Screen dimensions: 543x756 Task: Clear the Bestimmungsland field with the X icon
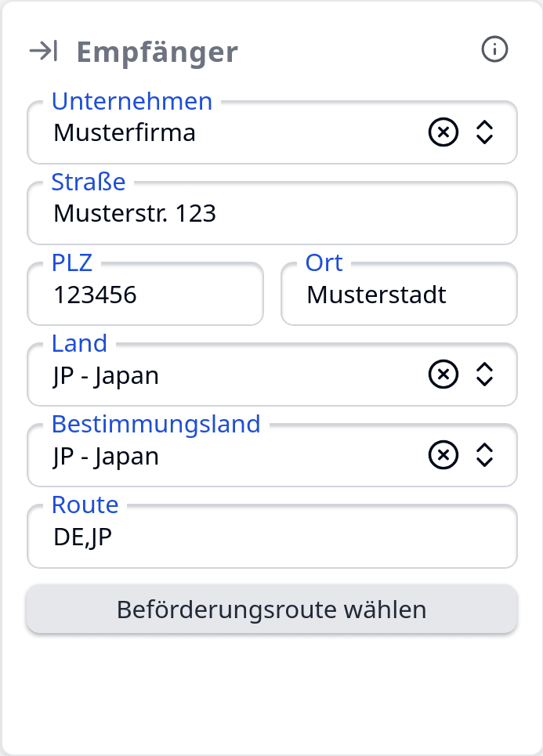pos(443,454)
